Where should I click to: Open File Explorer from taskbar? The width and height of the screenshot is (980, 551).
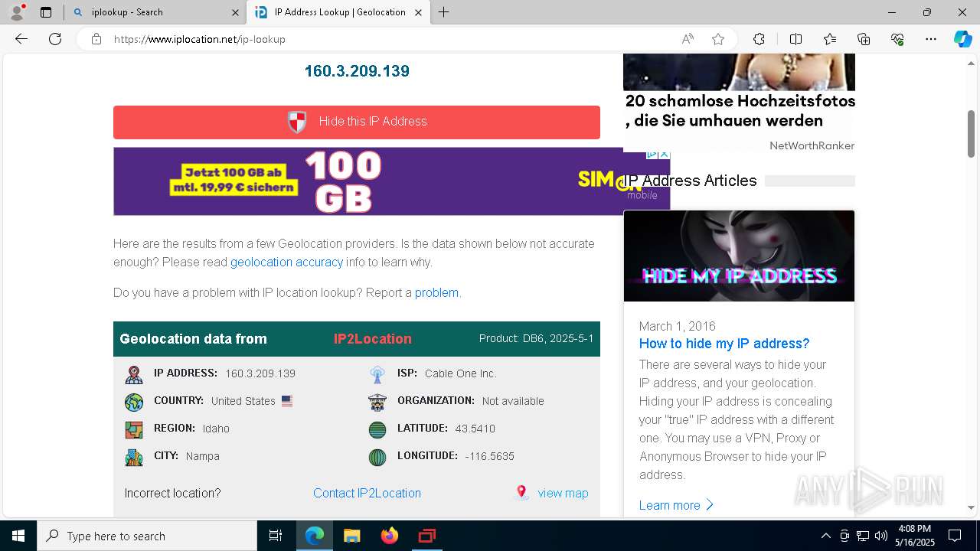(351, 536)
